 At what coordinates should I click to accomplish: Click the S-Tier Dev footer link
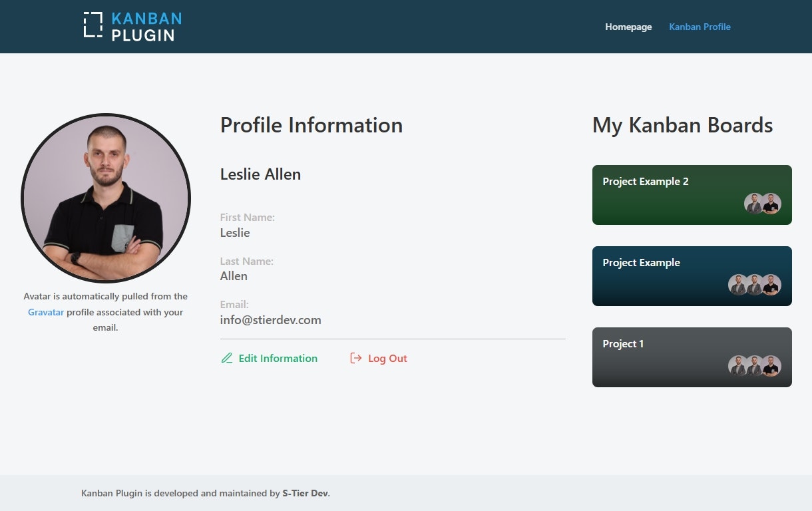pos(305,493)
